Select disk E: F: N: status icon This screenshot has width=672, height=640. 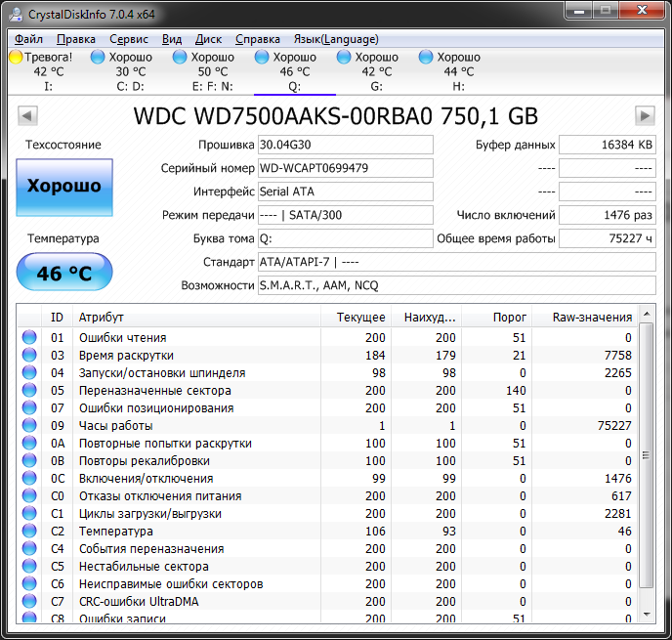tap(180, 57)
